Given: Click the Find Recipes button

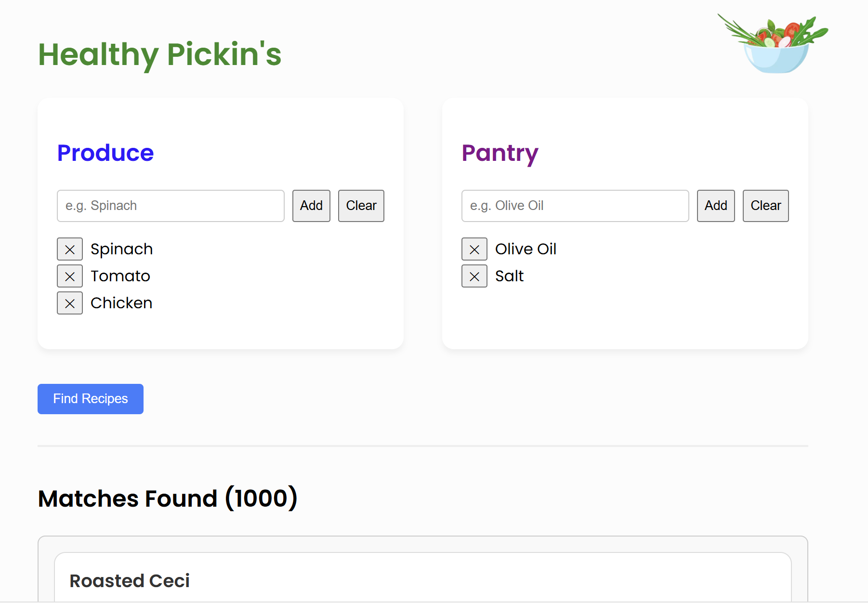Looking at the screenshot, I should click(x=91, y=399).
